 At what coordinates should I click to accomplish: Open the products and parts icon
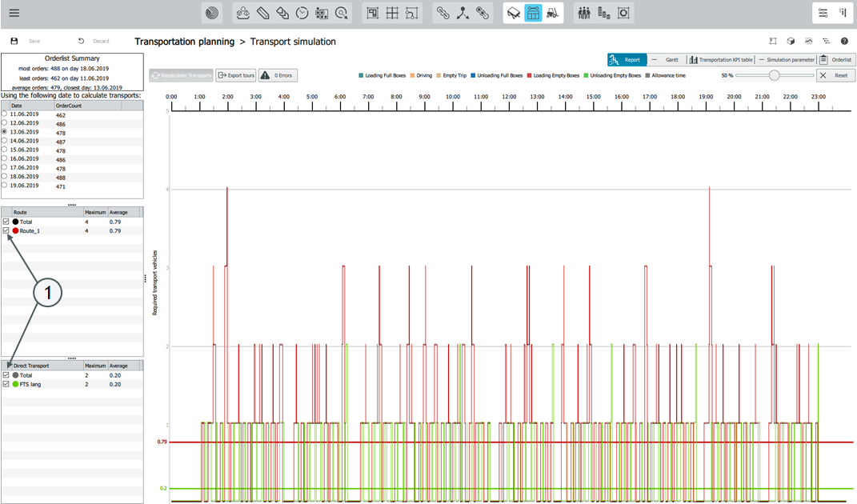tap(243, 13)
